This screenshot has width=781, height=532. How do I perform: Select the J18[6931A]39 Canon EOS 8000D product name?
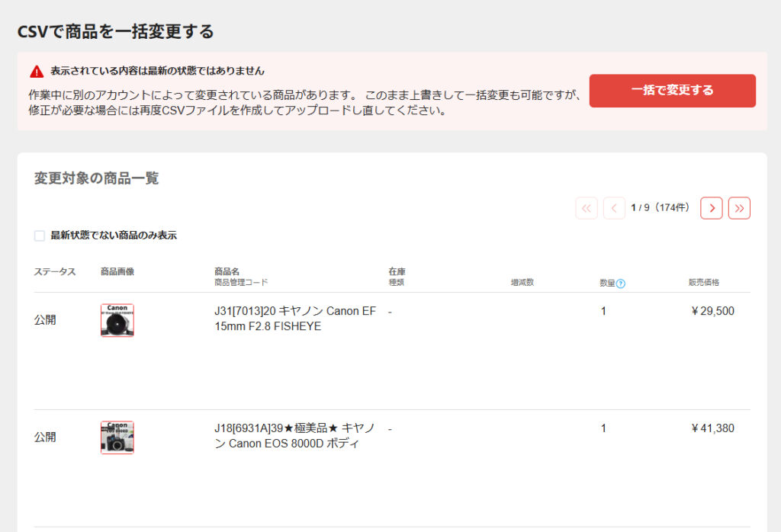294,436
